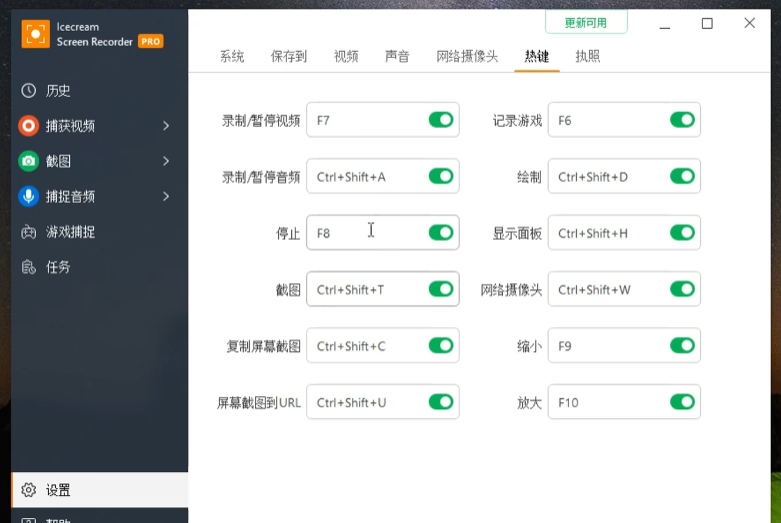Click the blue 捕捉音频 microphone icon
This screenshot has height=523, width=781.
(28, 196)
